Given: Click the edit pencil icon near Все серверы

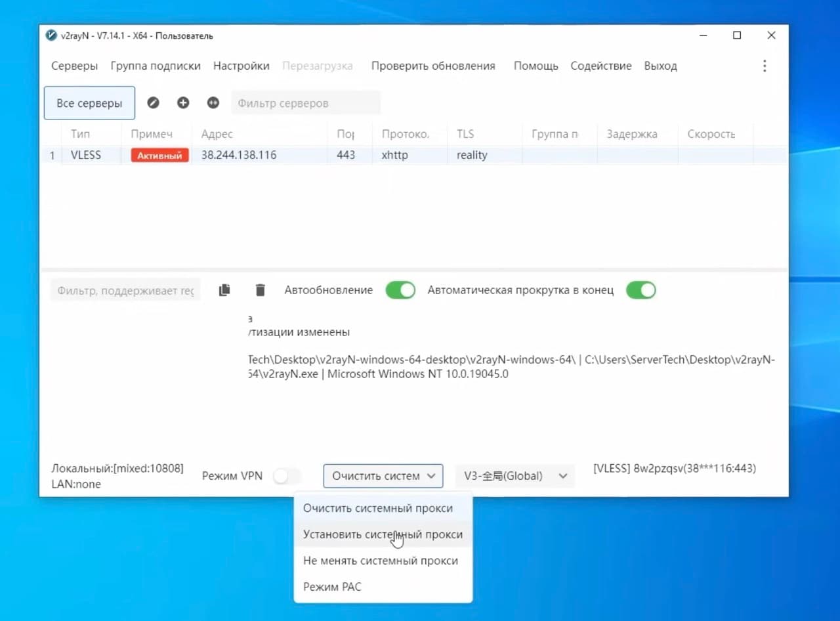Looking at the screenshot, I should pos(153,102).
